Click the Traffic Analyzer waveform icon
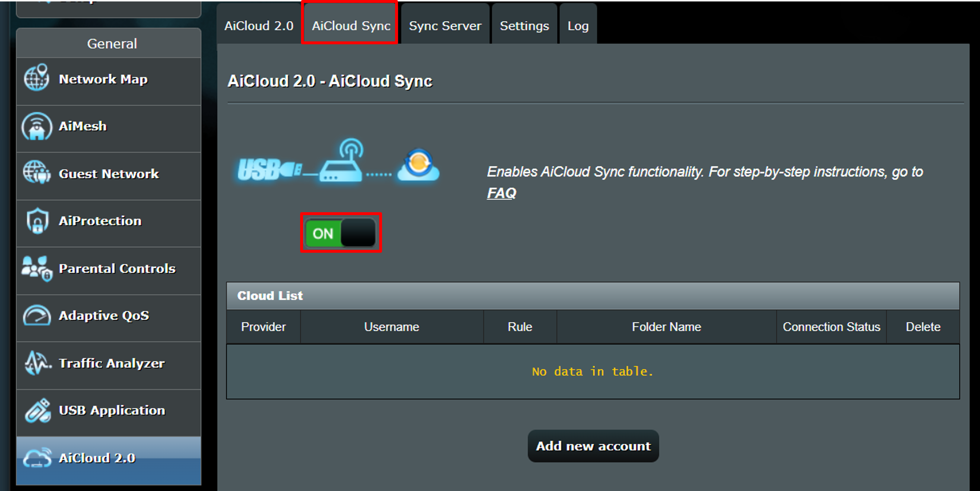Image resolution: width=980 pixels, height=491 pixels. click(37, 363)
